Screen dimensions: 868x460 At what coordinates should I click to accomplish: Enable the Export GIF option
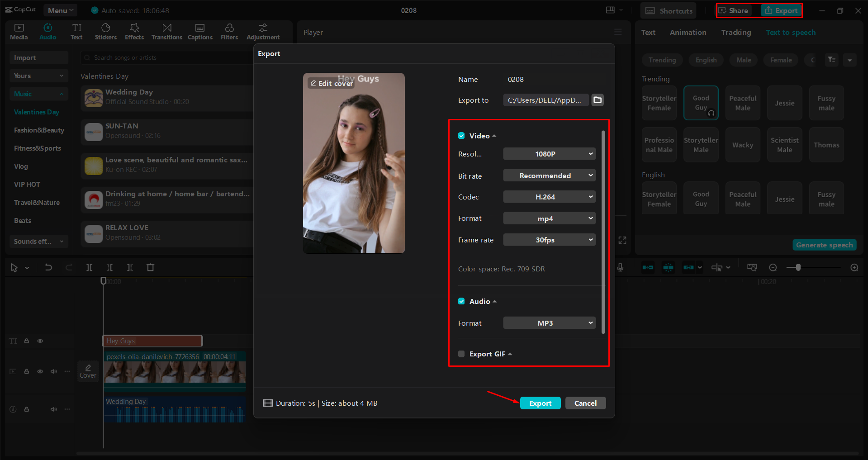pyautogui.click(x=461, y=354)
